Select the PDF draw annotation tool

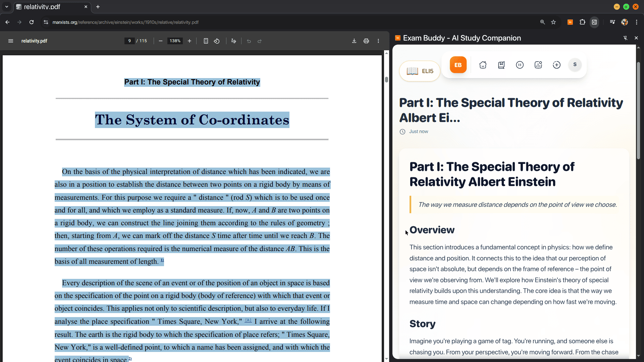pyautogui.click(x=234, y=41)
